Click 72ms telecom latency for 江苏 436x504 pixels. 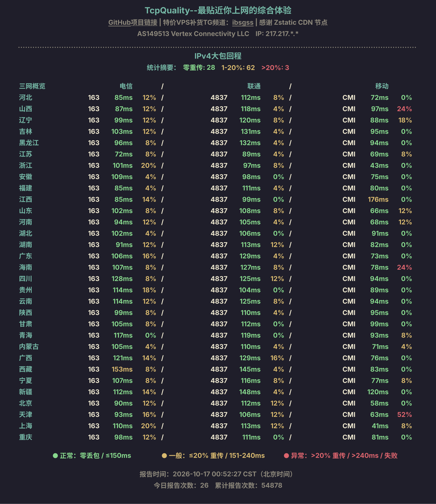tap(124, 154)
